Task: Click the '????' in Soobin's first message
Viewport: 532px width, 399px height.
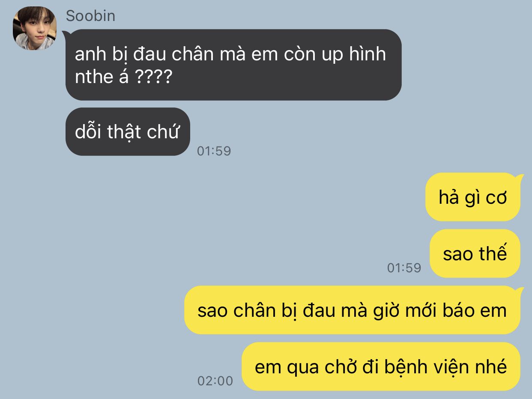Action: pyautogui.click(x=153, y=77)
